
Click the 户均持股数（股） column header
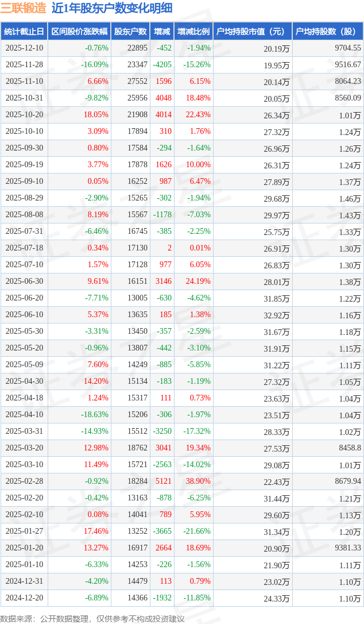point(327,32)
